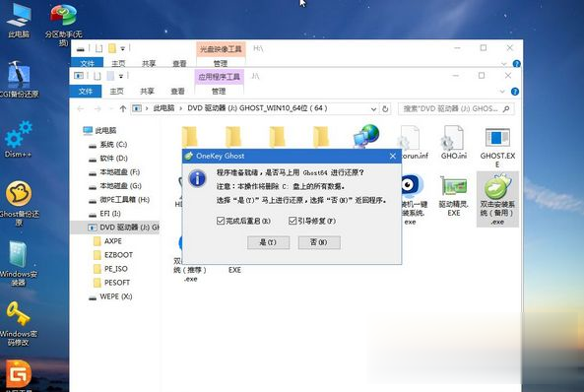Switch to 共享 tab in J:\ window
Image resolution: width=584 pixels, height=392 pixels.
(147, 92)
